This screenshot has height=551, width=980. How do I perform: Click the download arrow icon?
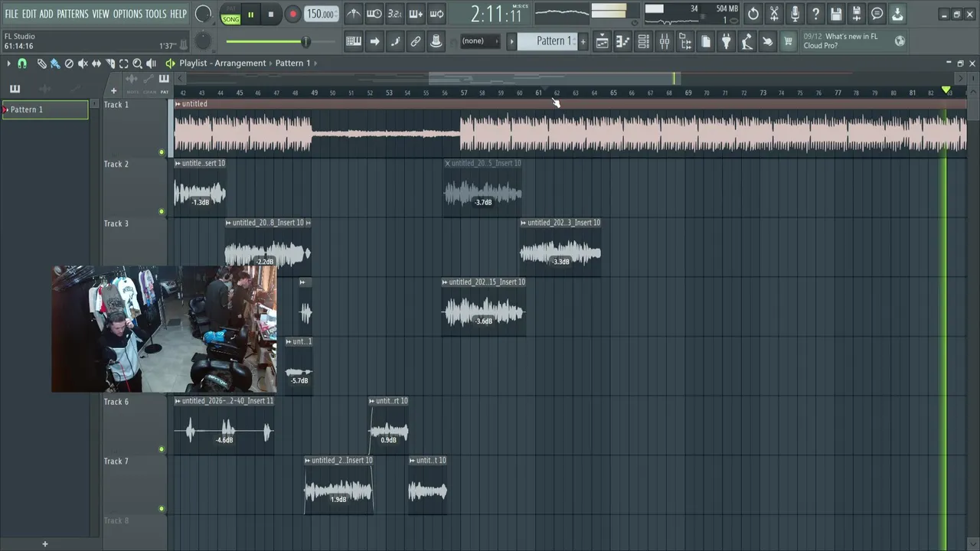pyautogui.click(x=897, y=14)
